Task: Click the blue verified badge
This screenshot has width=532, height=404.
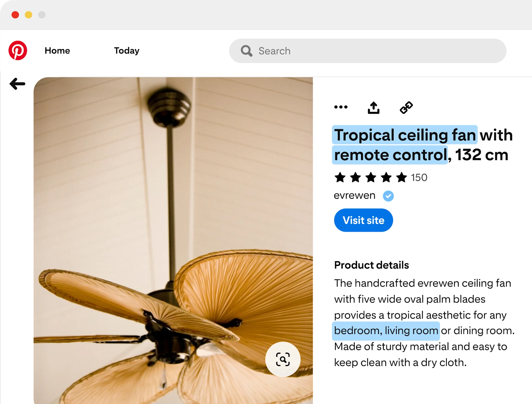Action: [388, 196]
